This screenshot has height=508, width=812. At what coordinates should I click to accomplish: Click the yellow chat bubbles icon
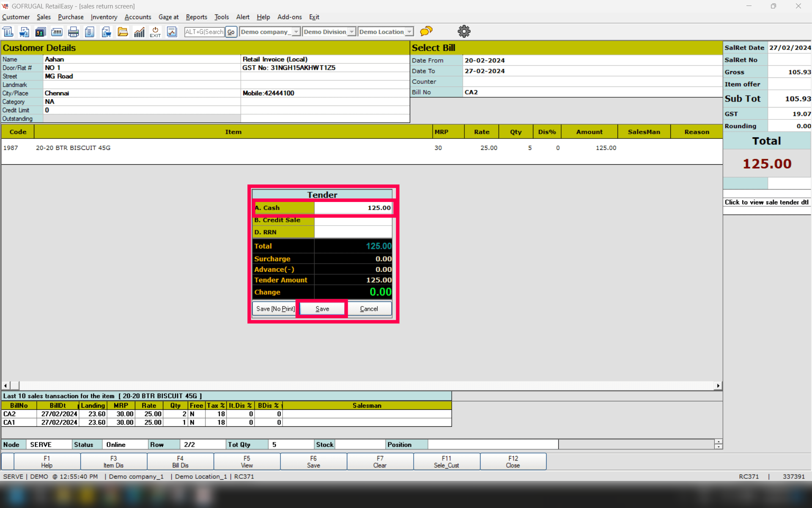point(426,31)
